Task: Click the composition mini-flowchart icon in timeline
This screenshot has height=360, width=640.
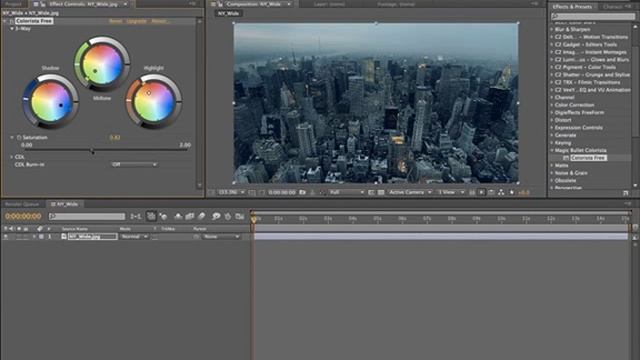Action: pyautogui.click(x=136, y=216)
